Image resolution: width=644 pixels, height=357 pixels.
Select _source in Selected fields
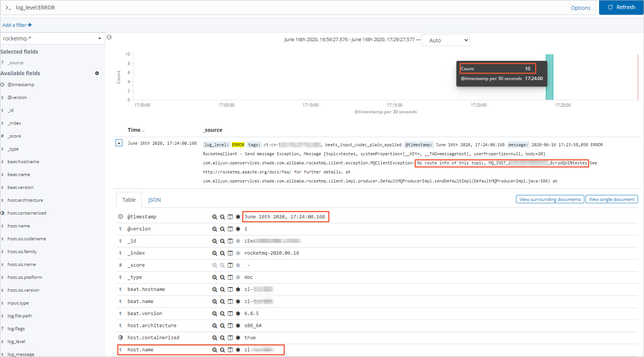click(x=15, y=63)
